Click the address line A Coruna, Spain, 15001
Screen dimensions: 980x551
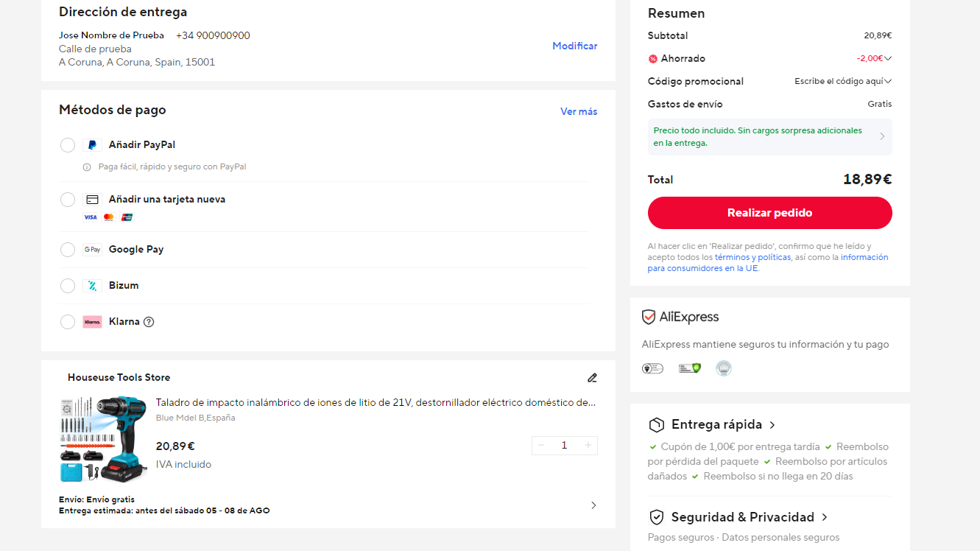tap(137, 63)
